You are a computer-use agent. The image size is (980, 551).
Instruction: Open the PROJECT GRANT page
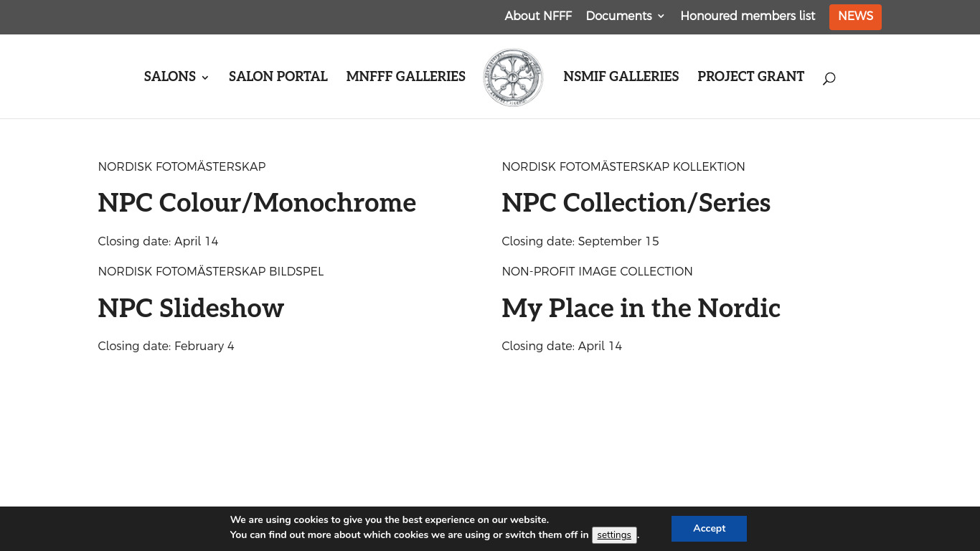(750, 77)
